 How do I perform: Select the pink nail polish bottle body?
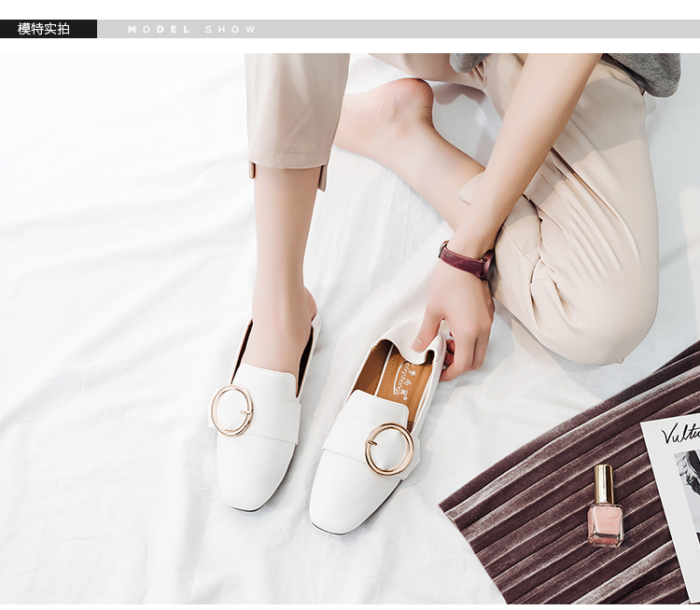coord(605,523)
